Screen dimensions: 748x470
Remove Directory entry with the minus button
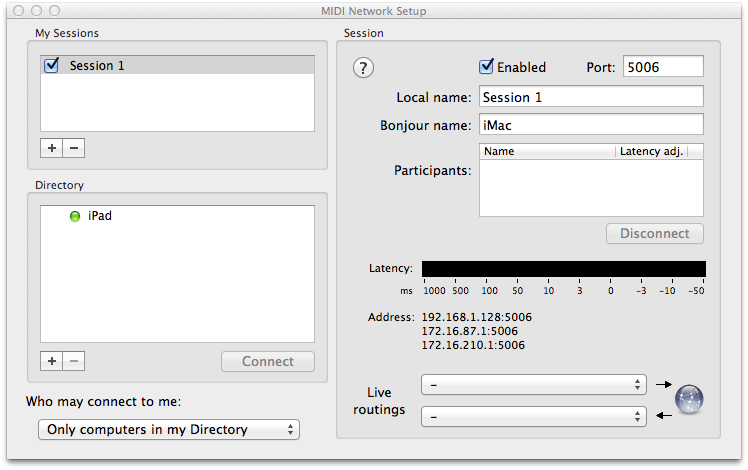click(x=74, y=361)
